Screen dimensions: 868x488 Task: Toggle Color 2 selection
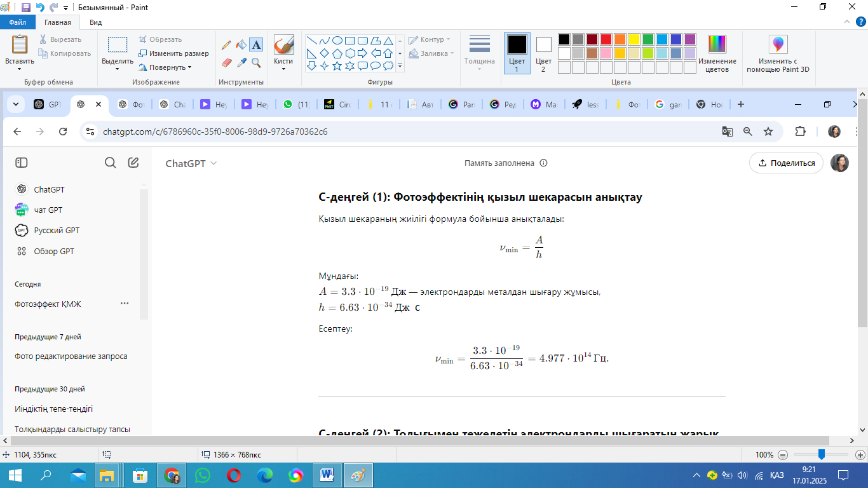543,53
